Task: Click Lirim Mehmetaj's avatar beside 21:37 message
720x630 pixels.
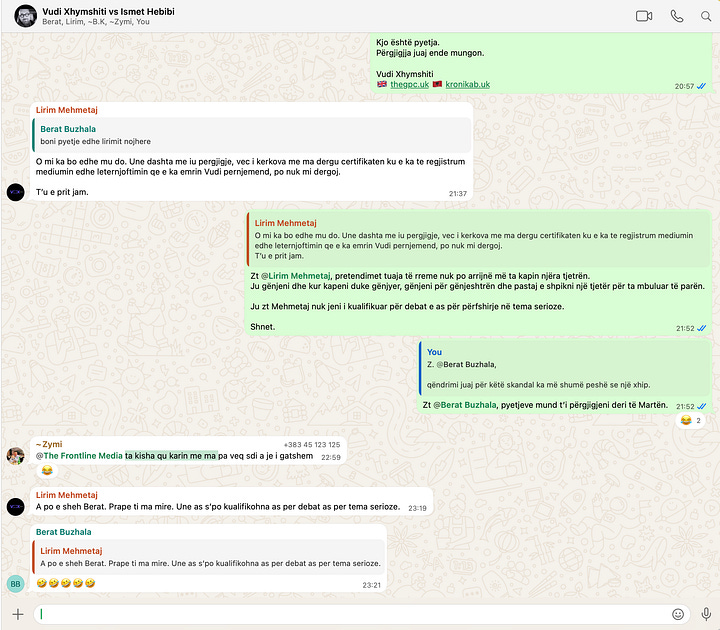Action: click(16, 192)
